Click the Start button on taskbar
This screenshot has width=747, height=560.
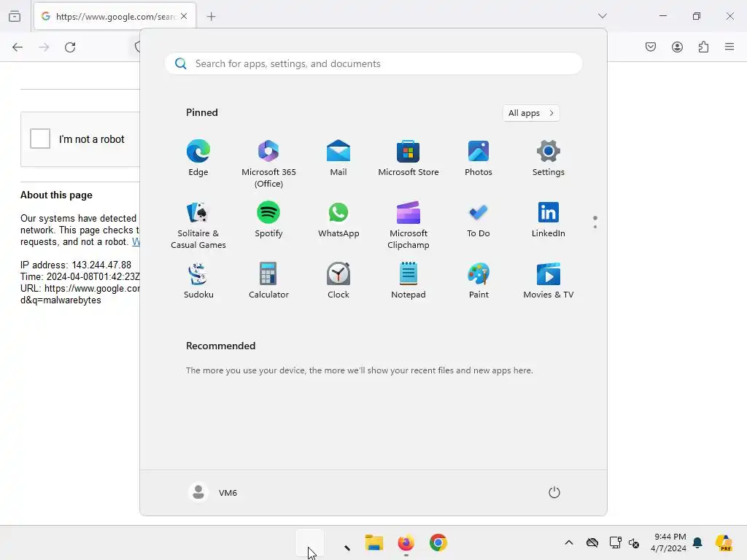point(309,542)
